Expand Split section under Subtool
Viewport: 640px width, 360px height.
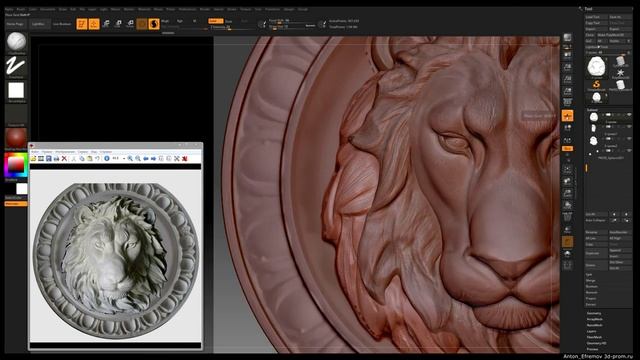(x=589, y=275)
